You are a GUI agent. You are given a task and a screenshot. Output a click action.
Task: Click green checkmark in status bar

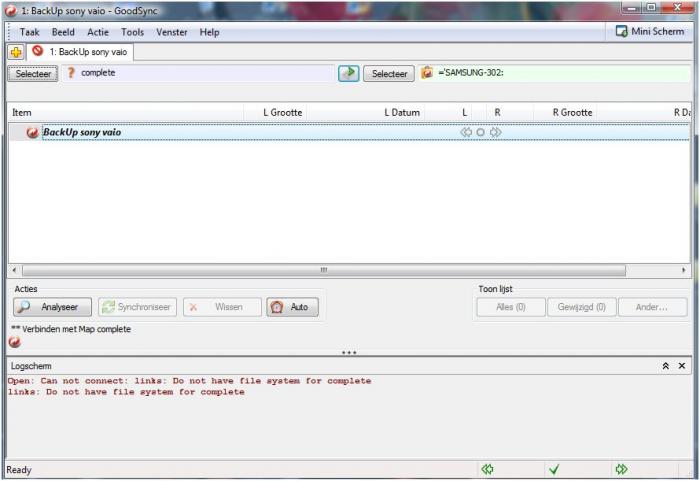554,469
